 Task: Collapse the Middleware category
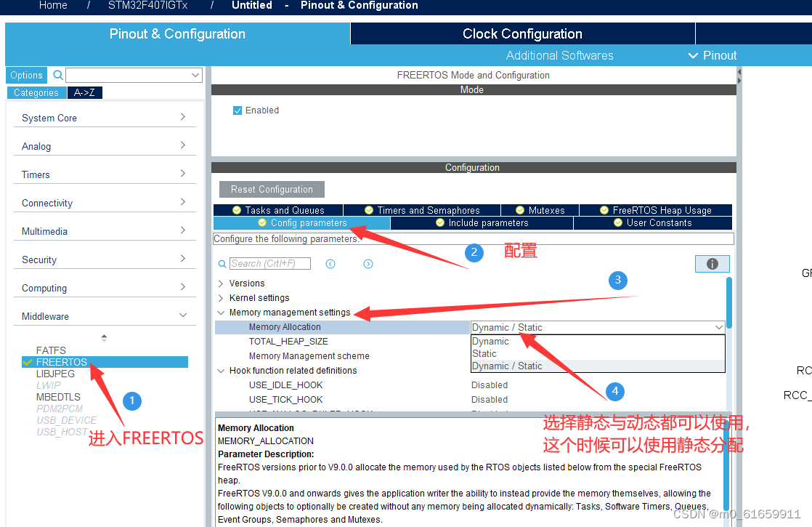click(183, 315)
